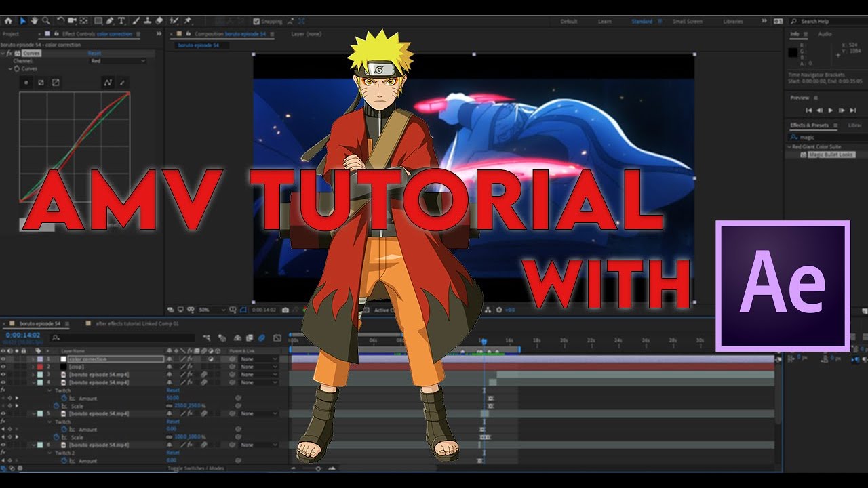Select the Roto Brush tool
Image resolution: width=868 pixels, height=488 pixels.
click(x=174, y=21)
